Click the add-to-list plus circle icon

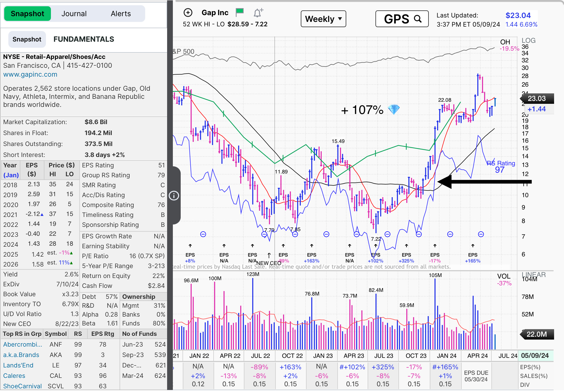188,13
